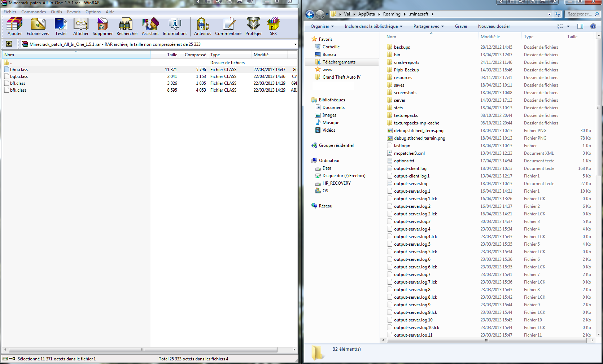603x364 pixels.
Task: Open the Organiser dropdown menu
Action: [x=322, y=26]
